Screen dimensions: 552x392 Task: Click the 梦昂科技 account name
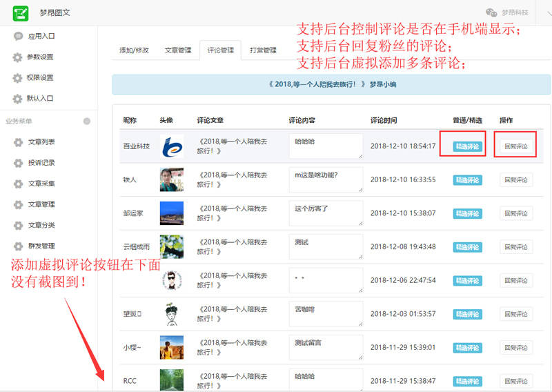tap(515, 12)
